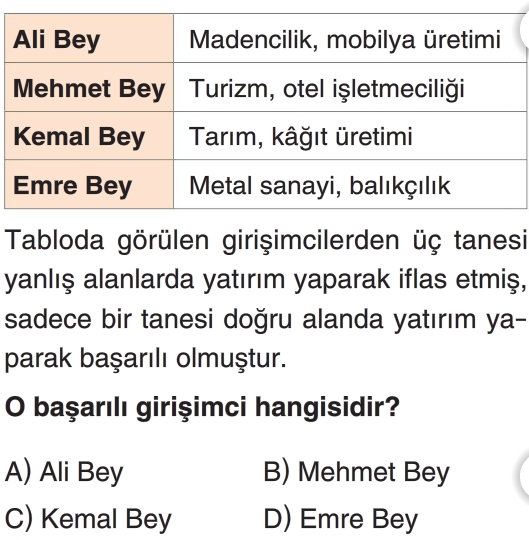Select answer option A) Ali Bey
529x540 pixels.
[x=64, y=472]
